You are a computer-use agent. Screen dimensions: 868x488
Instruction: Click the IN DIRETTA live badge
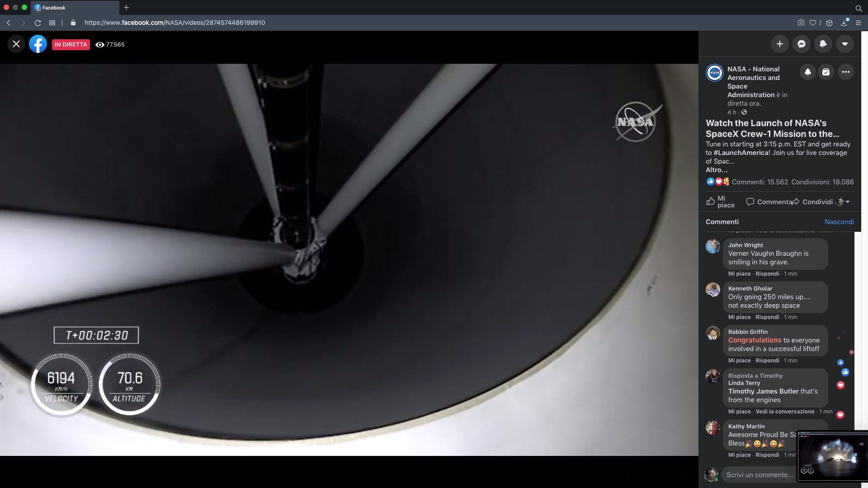coord(71,44)
